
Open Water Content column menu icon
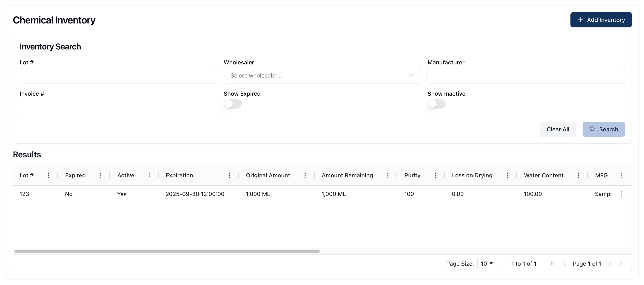(x=578, y=175)
